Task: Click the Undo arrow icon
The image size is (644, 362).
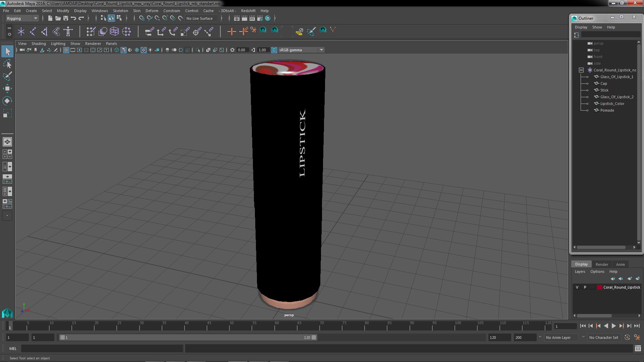Action: (73, 18)
